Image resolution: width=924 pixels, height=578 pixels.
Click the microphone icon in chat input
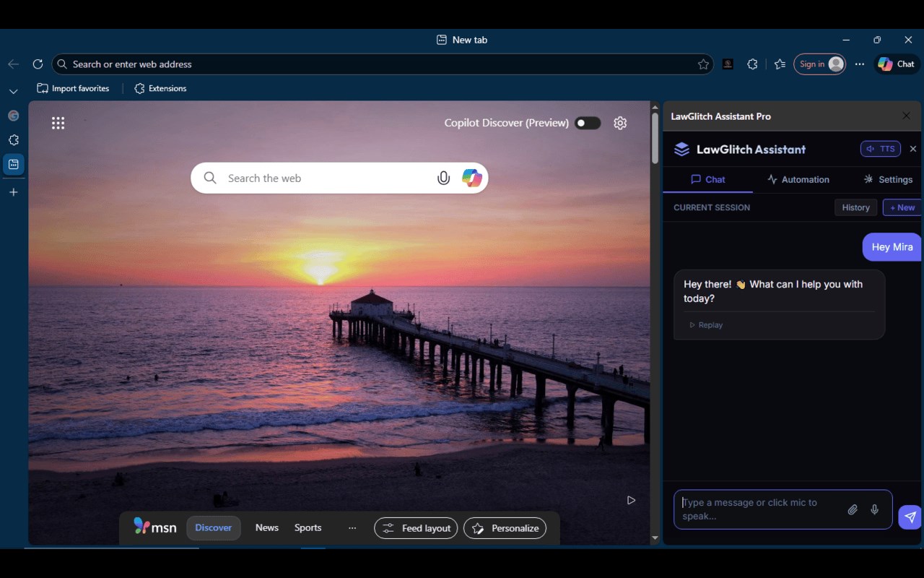874,509
